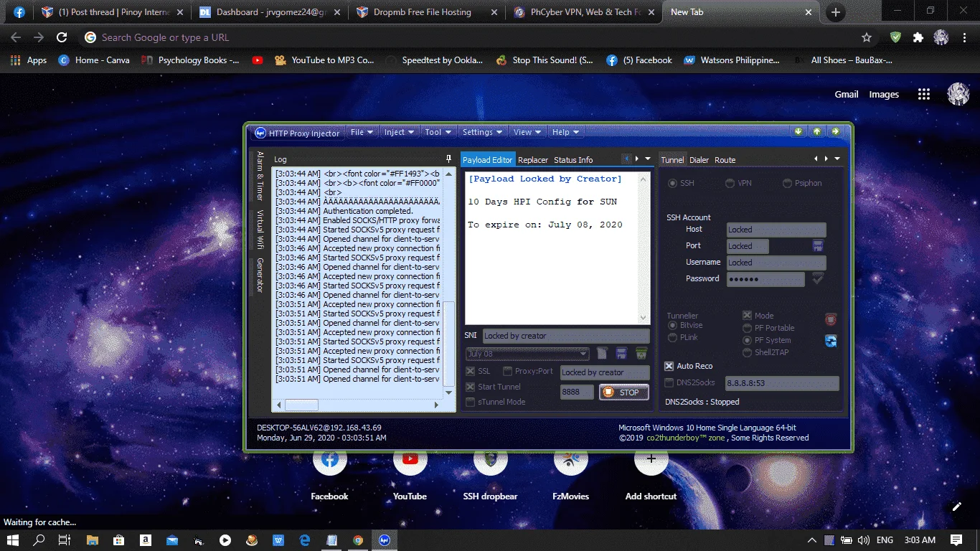Expand the July 08 config dropdown
Screen dimensions: 980x551
click(585, 354)
